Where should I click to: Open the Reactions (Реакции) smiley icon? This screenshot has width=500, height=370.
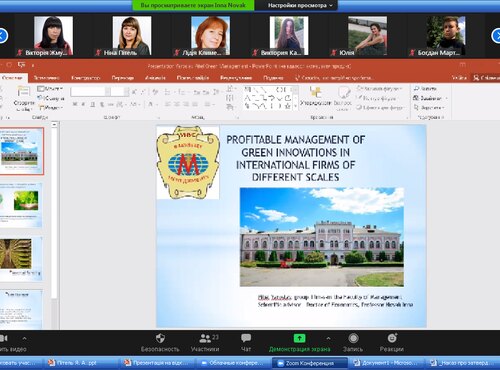[392, 338]
